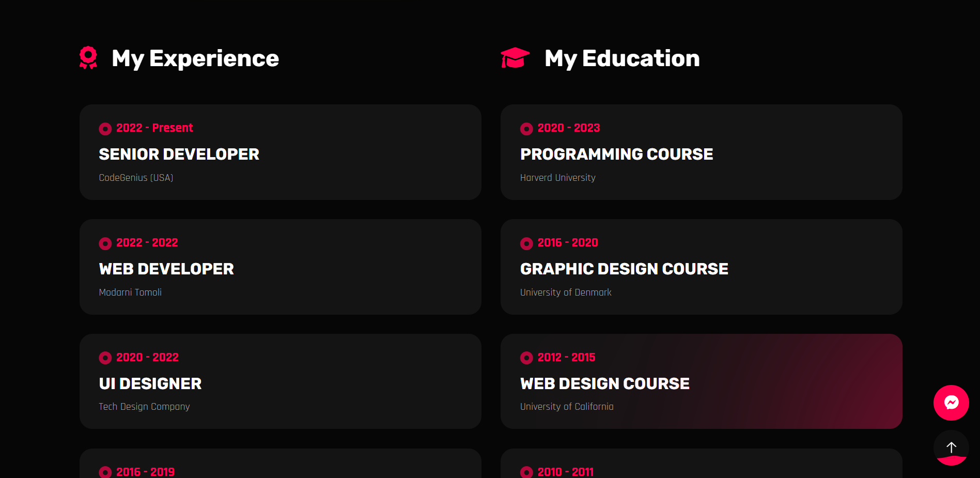
Task: Click the bullet icon next to 2012 - 2015
Action: click(x=526, y=358)
